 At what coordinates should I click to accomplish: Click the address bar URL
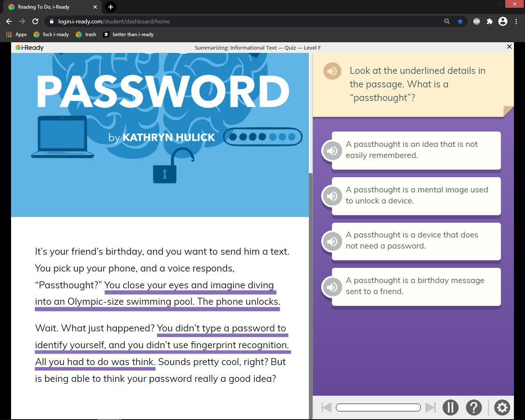[114, 21]
